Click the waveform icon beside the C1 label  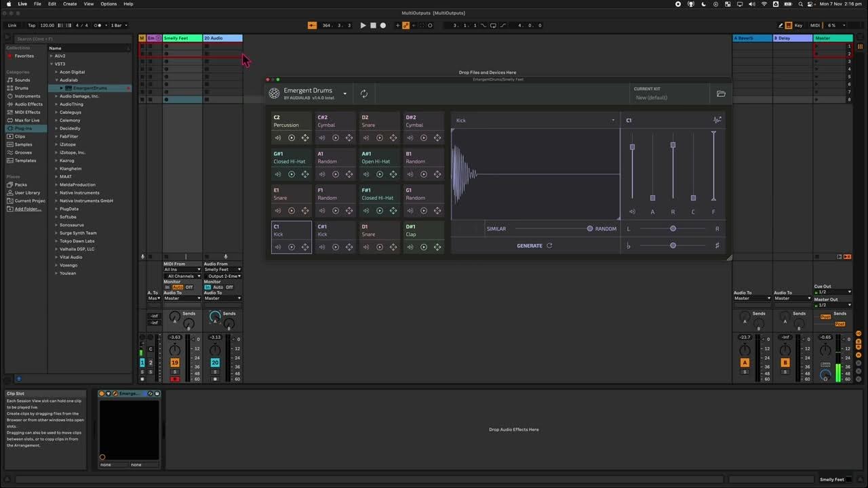click(717, 120)
